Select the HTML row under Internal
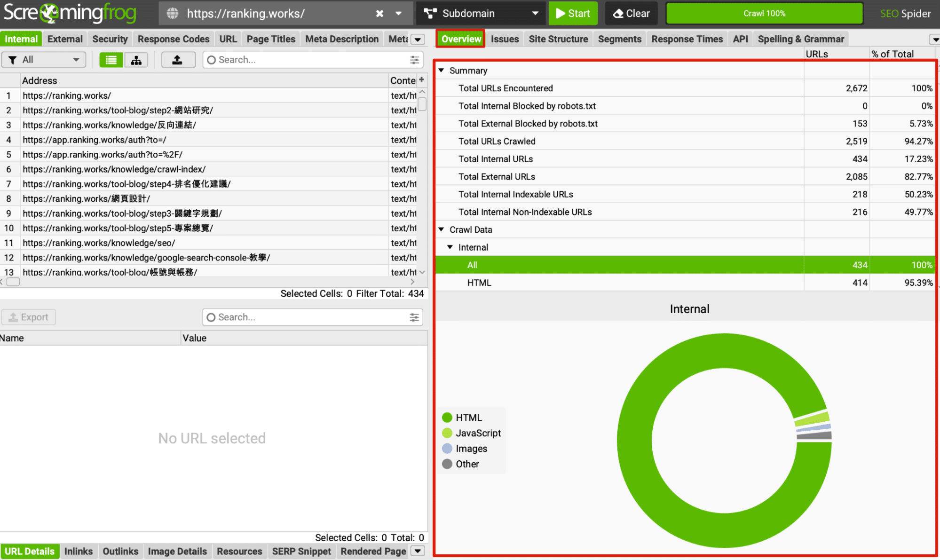The image size is (940, 560). pos(479,283)
